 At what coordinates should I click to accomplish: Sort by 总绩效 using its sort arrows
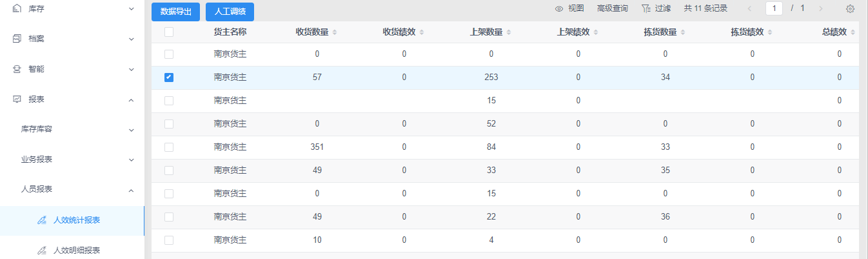pyautogui.click(x=853, y=32)
